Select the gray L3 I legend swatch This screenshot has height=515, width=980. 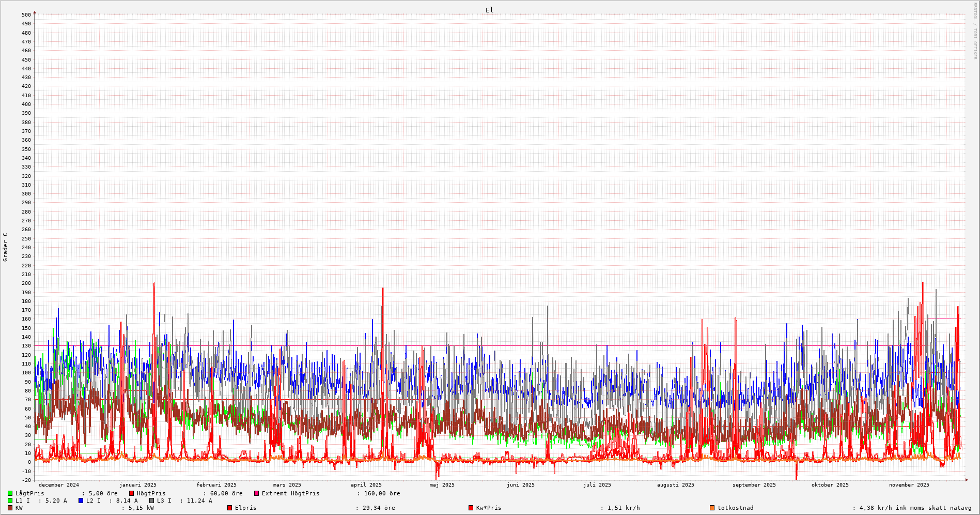pyautogui.click(x=151, y=501)
